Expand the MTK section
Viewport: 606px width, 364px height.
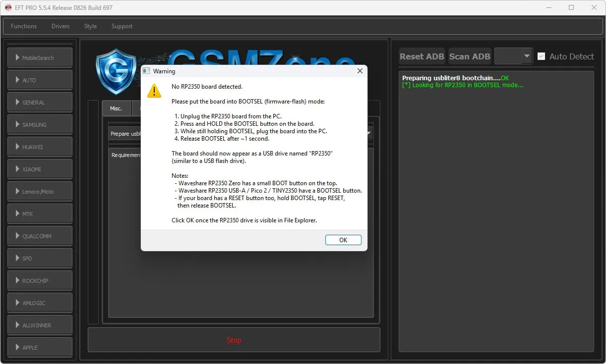(x=40, y=213)
